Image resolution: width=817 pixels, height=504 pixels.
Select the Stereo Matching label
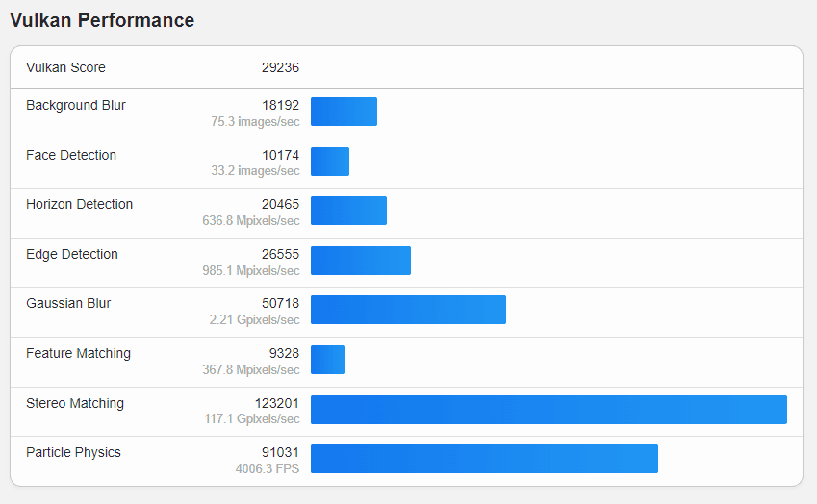75,403
